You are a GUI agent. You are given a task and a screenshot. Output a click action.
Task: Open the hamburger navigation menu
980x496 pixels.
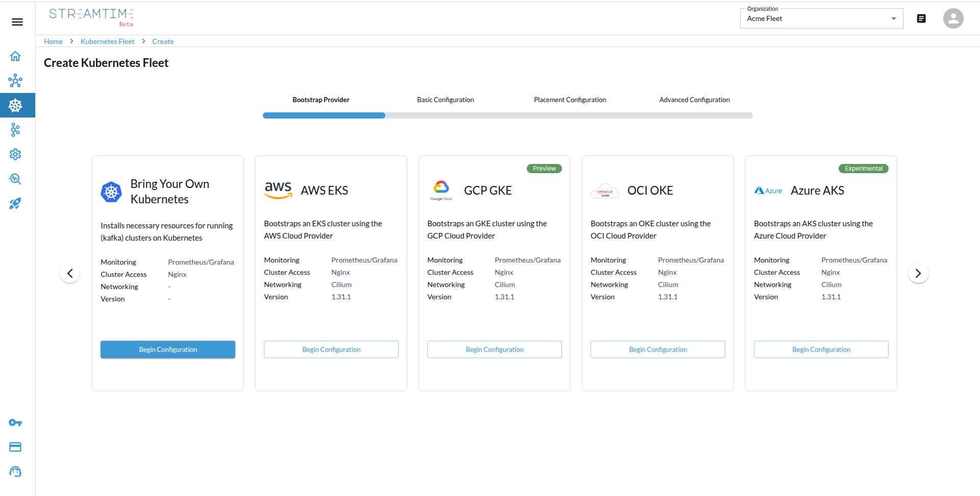tap(17, 22)
